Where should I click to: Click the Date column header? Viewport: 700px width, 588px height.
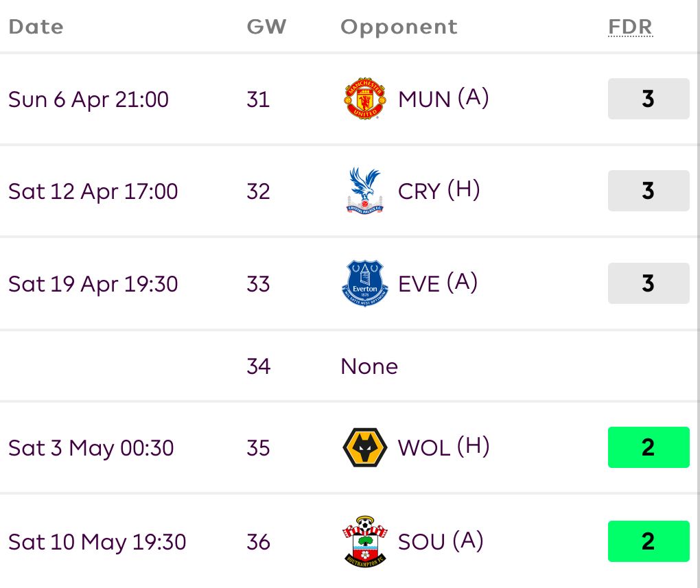[x=36, y=27]
